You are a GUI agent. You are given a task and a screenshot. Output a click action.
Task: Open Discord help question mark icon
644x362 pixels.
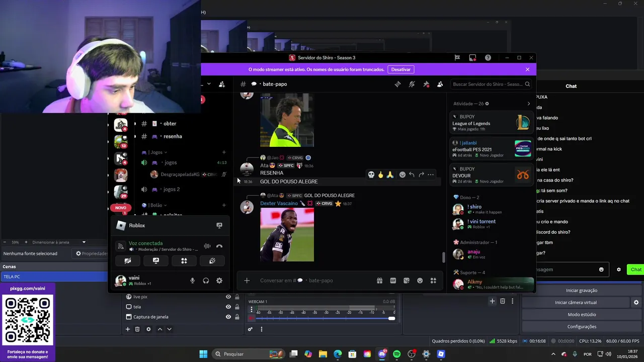[x=488, y=58]
